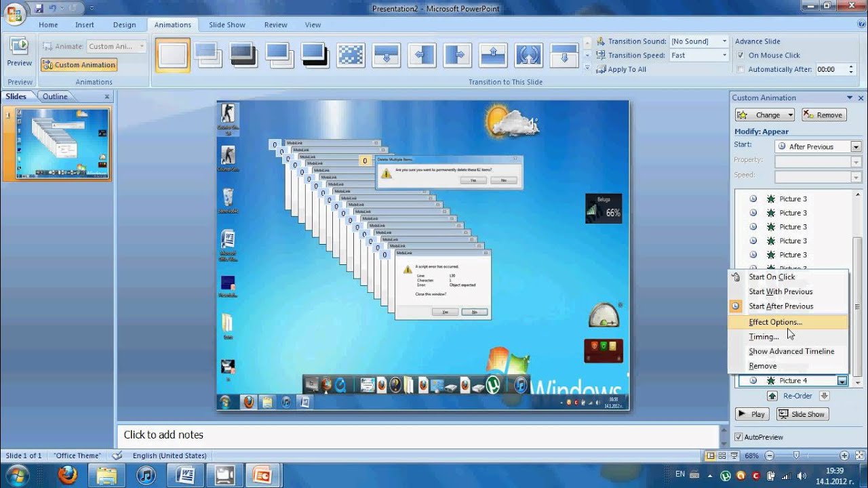The image size is (868, 488).
Task: Adjust the zoom slider handle
Action: click(x=797, y=456)
